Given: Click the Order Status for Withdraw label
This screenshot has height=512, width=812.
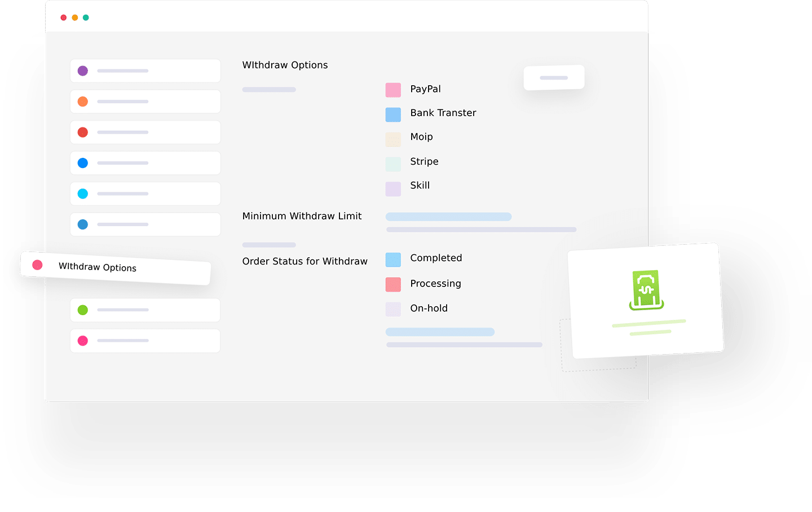Looking at the screenshot, I should (x=304, y=261).
